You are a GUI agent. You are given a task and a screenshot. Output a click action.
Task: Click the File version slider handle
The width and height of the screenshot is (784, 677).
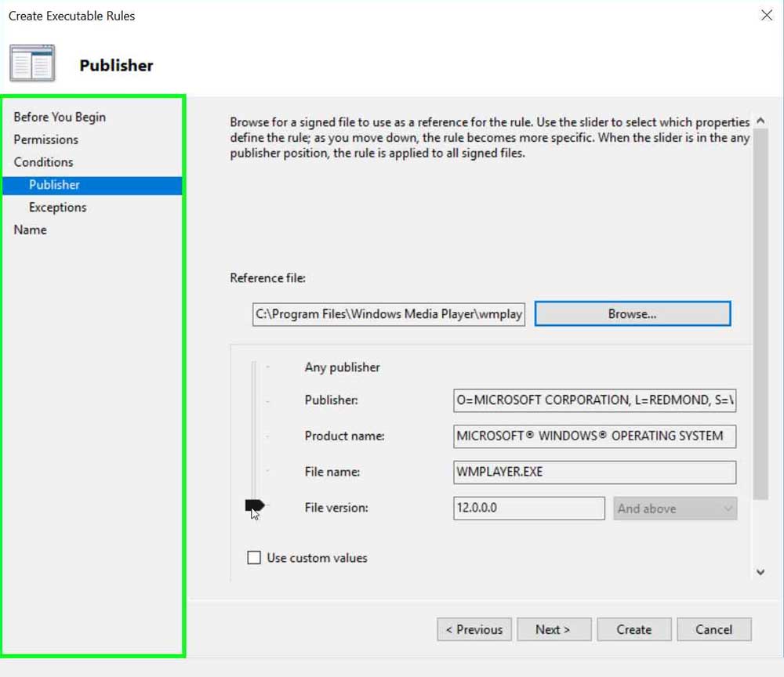click(255, 506)
